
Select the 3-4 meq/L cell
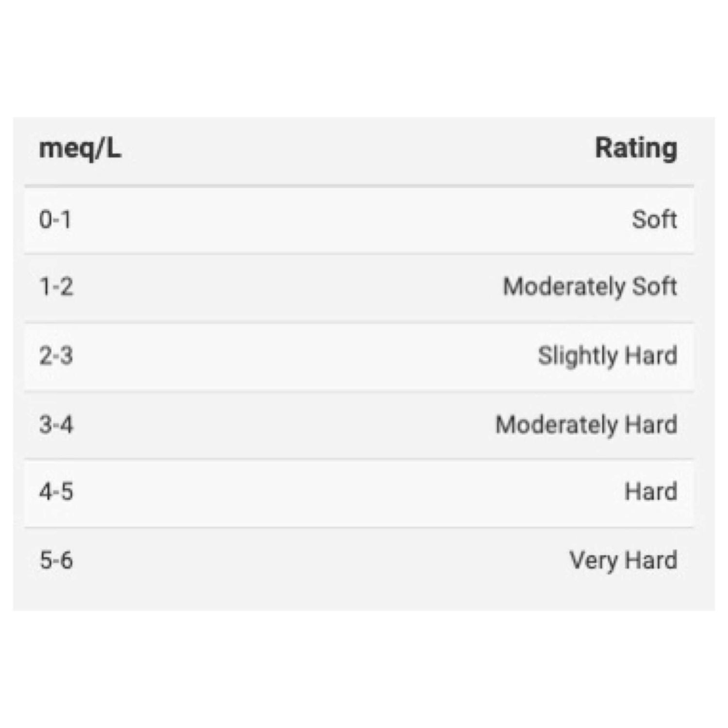point(56,425)
